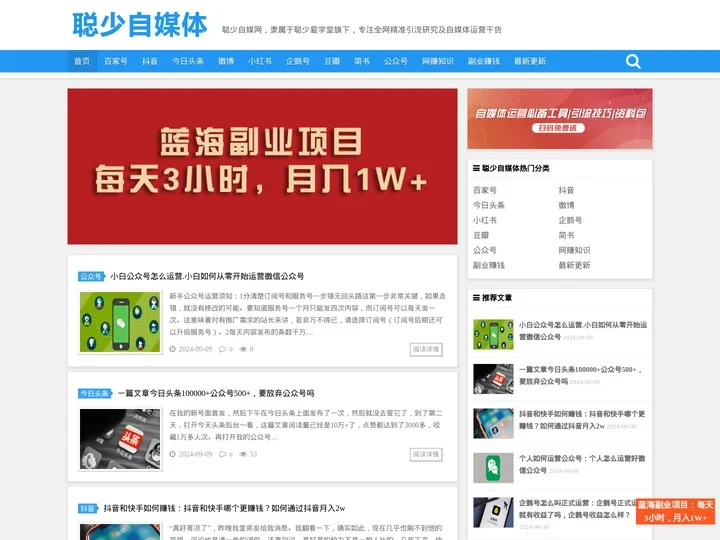Click the 今日头条 tag on second article
Image resolution: width=720 pixels, height=540 pixels.
(x=95, y=394)
